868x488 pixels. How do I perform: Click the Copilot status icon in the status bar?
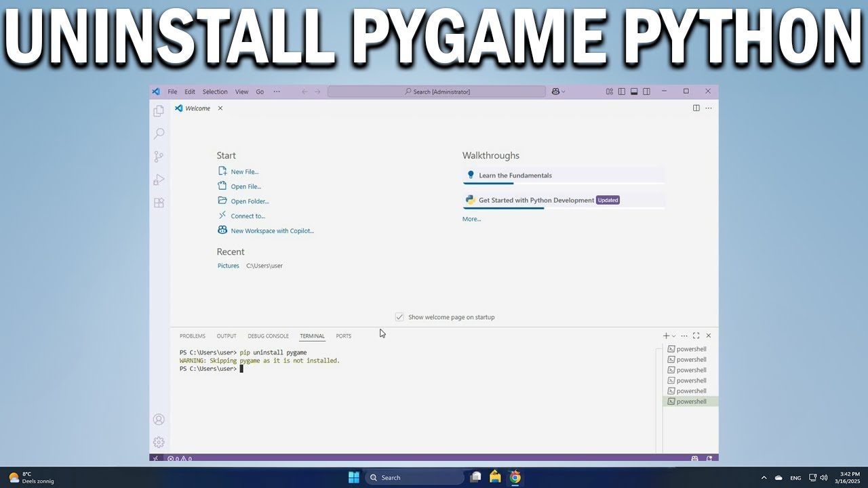tap(694, 458)
